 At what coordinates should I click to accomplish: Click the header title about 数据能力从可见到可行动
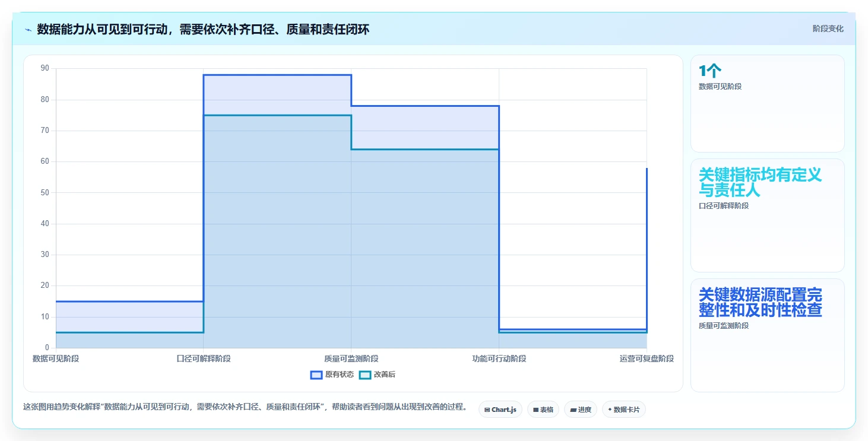coord(203,29)
